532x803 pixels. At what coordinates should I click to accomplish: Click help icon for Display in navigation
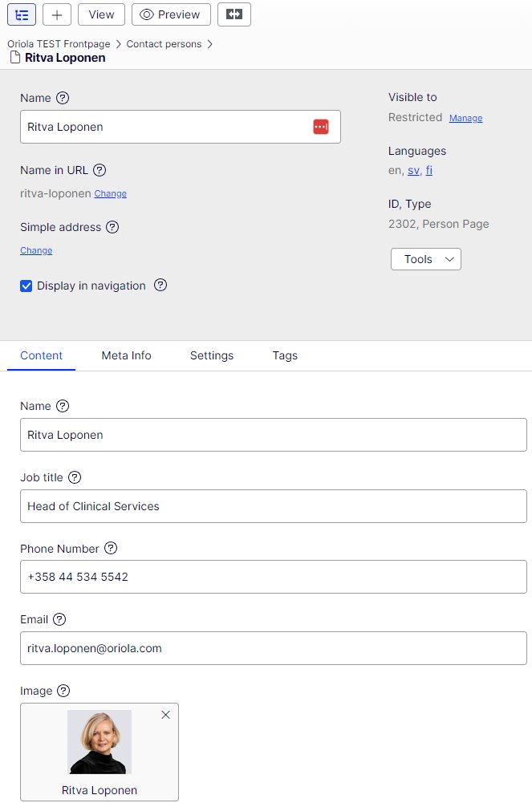tap(160, 286)
